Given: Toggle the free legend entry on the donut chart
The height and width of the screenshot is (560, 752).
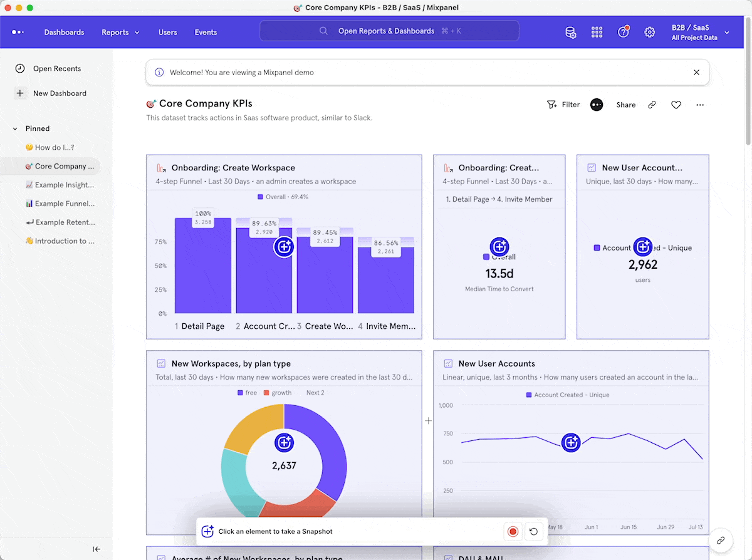Looking at the screenshot, I should (248, 393).
